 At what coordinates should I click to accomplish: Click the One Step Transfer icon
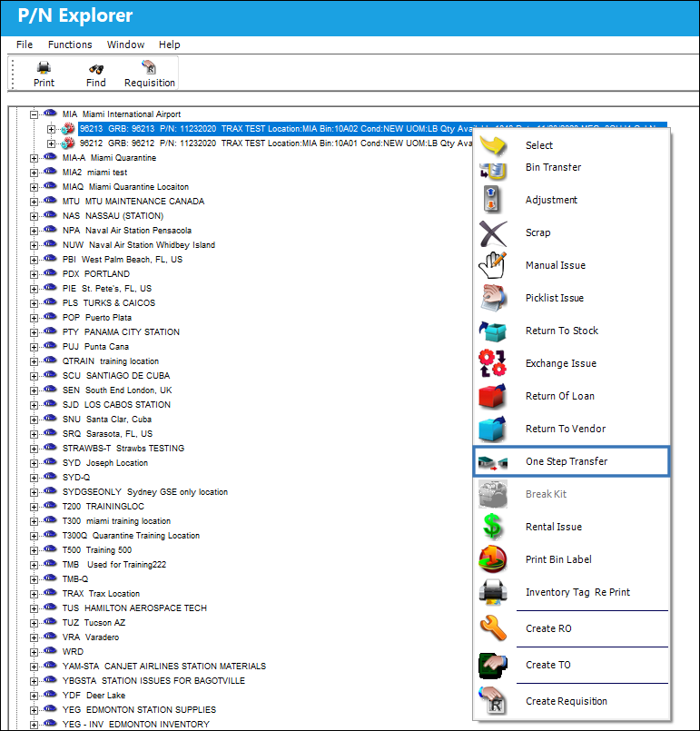(493, 463)
